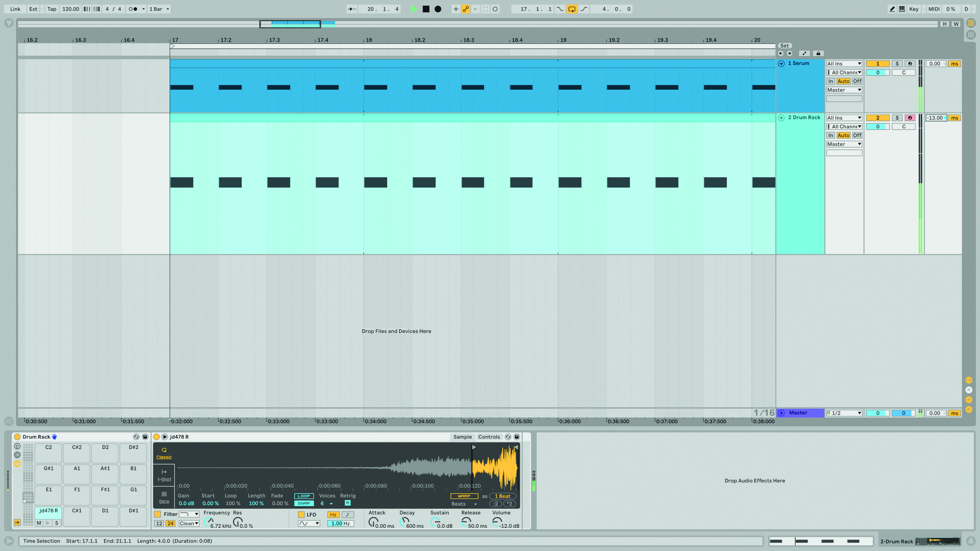
Task: Open MIDI map mode
Action: pyautogui.click(x=934, y=9)
